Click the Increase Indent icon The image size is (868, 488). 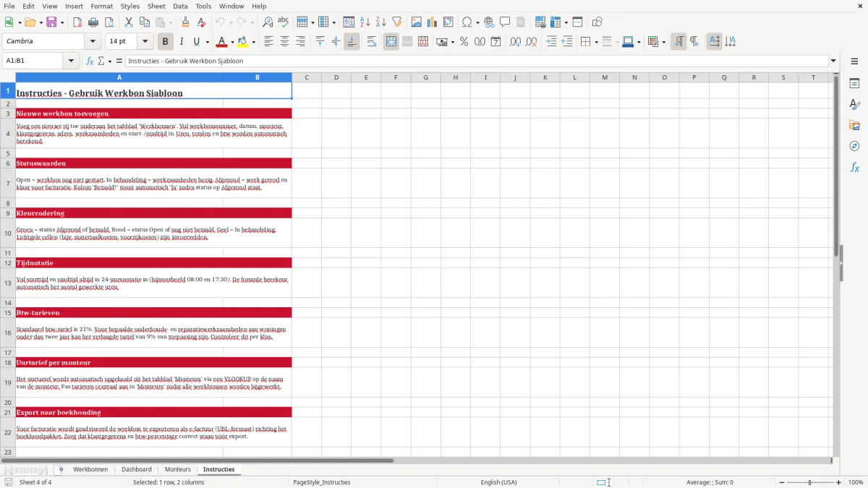pos(551,42)
